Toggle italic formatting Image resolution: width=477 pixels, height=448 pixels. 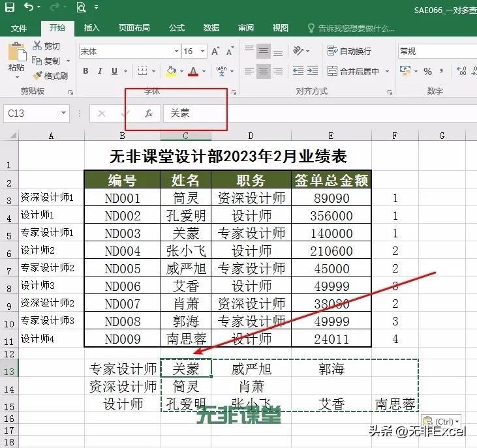[x=100, y=71]
